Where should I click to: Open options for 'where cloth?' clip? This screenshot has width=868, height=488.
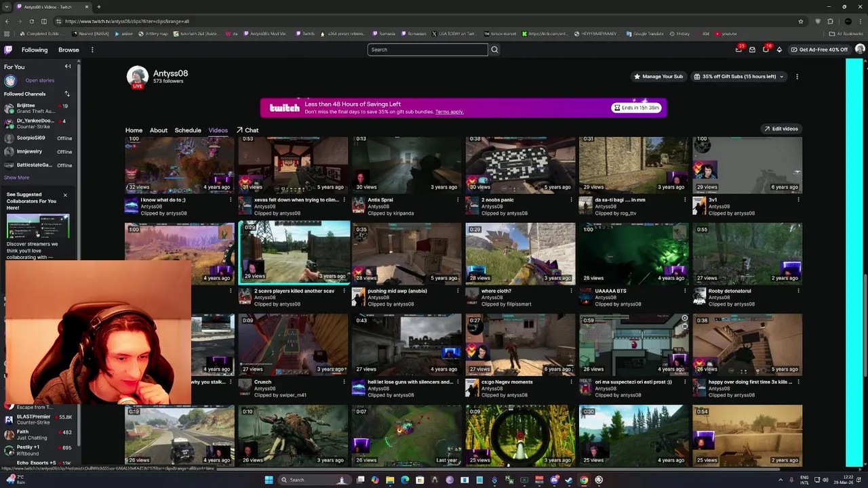pos(571,291)
